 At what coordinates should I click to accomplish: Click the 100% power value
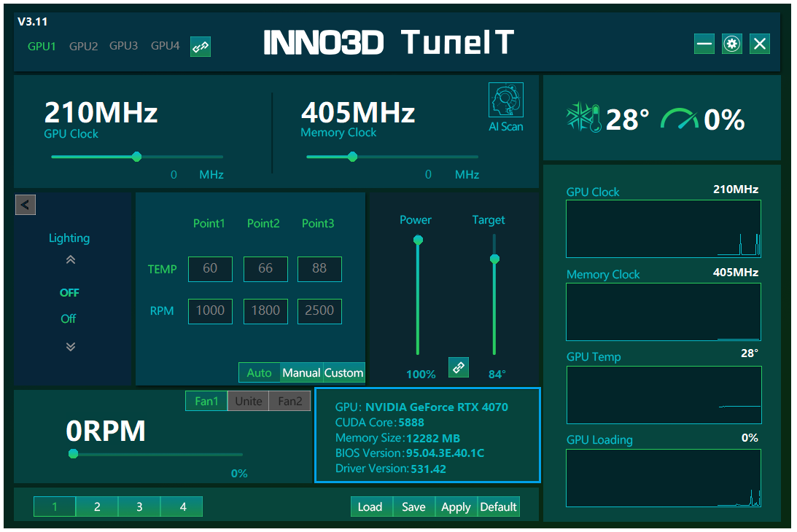[421, 375]
